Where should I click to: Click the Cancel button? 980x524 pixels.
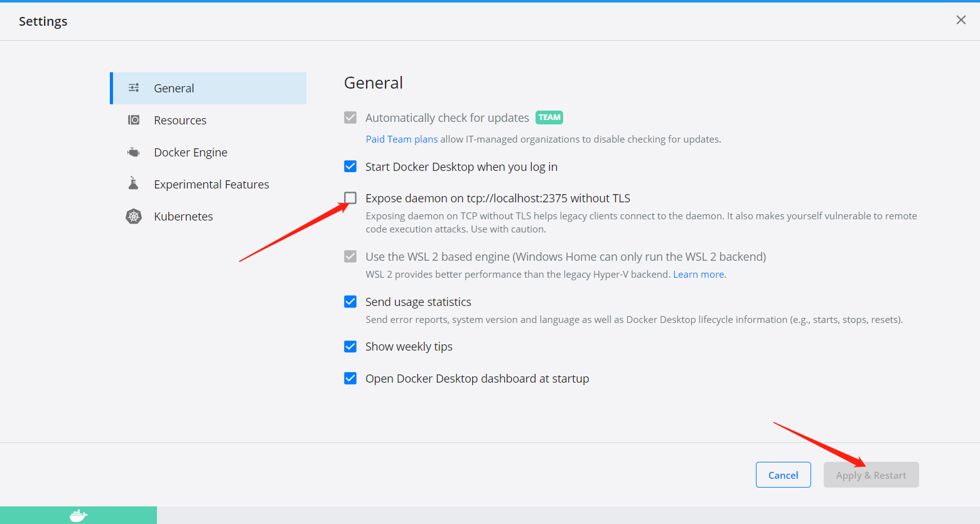pos(783,474)
